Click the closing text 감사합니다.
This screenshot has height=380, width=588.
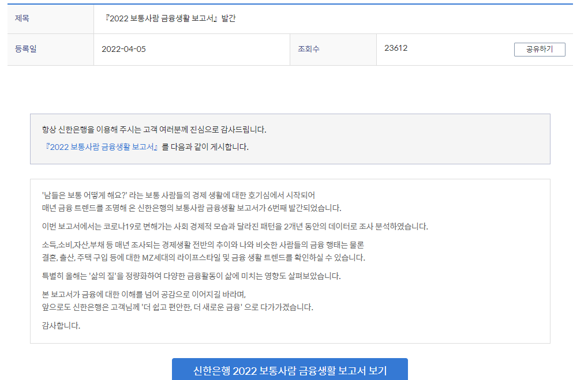(x=61, y=325)
